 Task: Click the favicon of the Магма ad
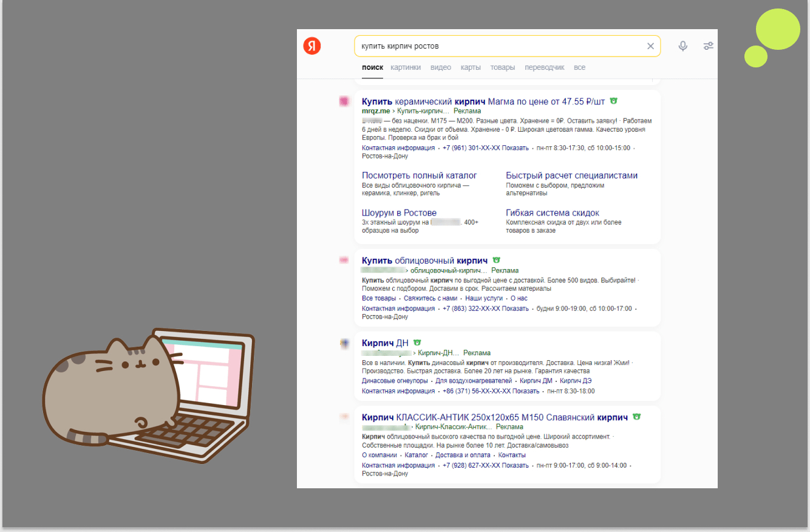coord(344,101)
